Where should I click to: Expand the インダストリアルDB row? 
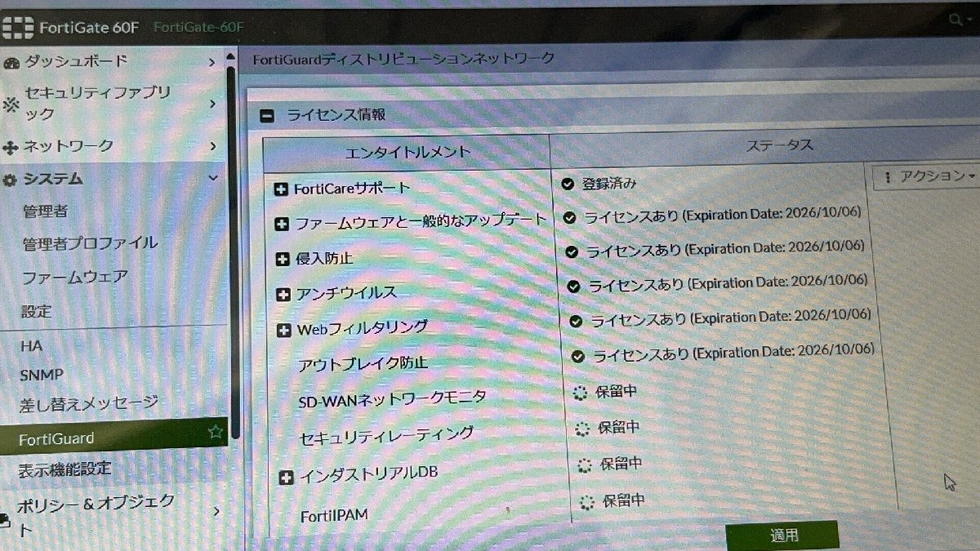point(286,478)
